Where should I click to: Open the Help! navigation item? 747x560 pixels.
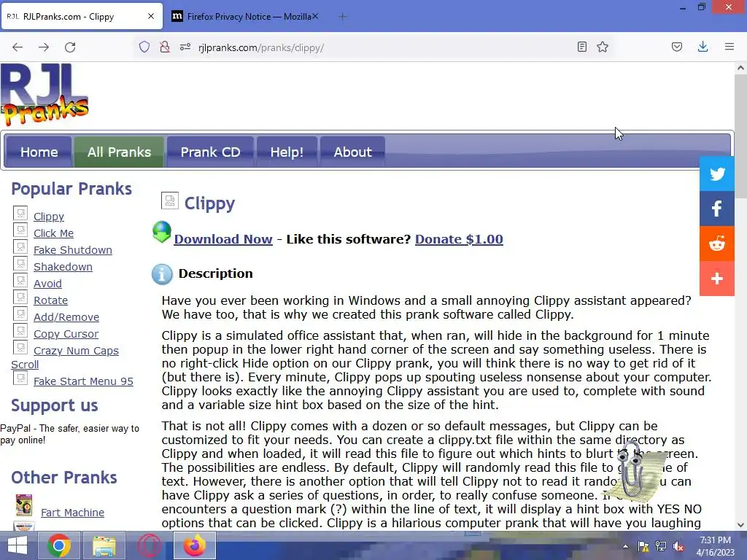(x=287, y=152)
